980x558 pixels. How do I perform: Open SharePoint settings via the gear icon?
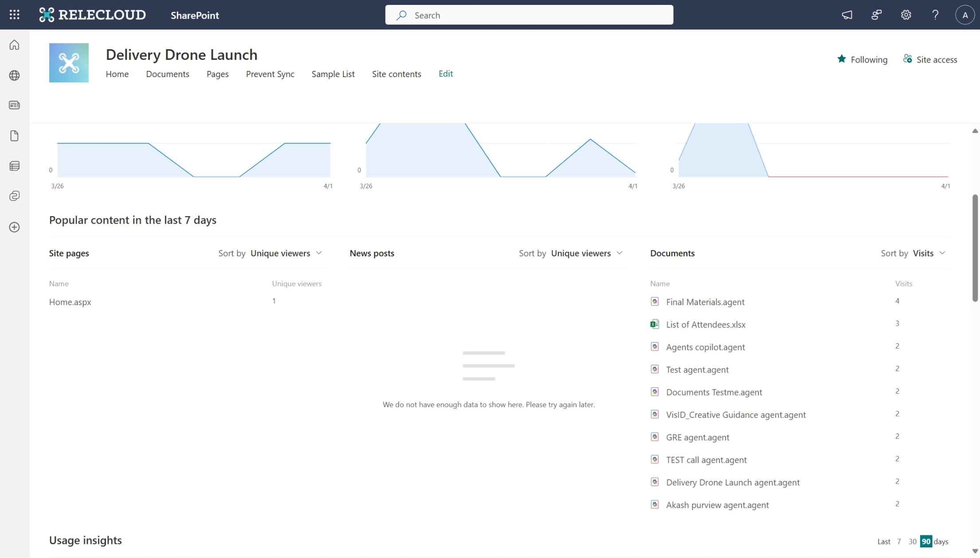(x=906, y=15)
